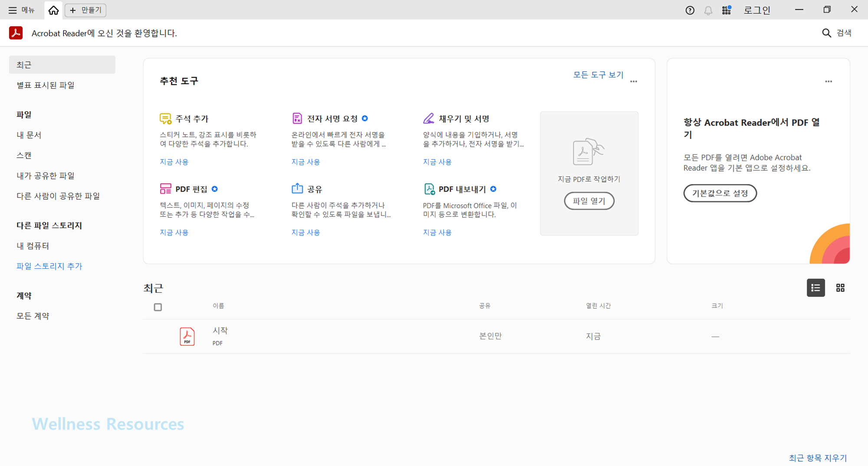
Task: Click the 채우기 및 서명 tool title
Action: [x=464, y=119]
